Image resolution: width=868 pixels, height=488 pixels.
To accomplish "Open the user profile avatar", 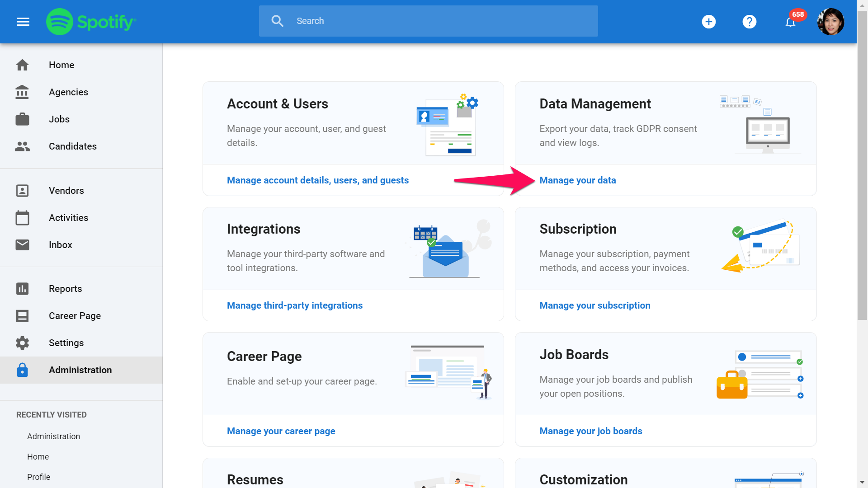I will (x=830, y=22).
